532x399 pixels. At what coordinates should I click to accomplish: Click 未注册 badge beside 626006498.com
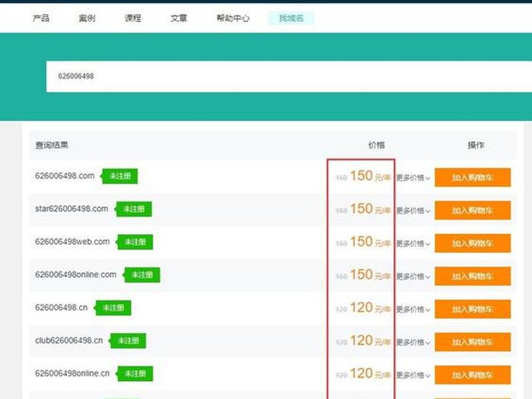click(119, 176)
